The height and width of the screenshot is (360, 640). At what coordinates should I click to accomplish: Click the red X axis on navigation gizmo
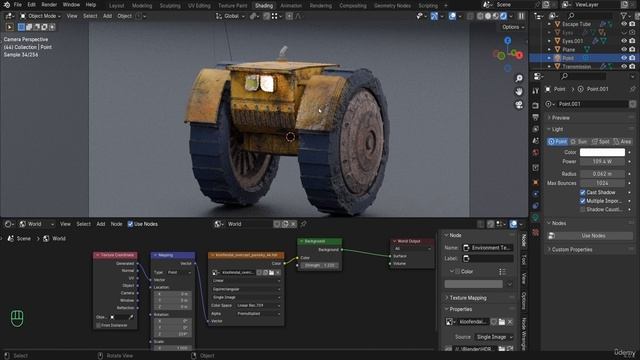click(x=519, y=55)
